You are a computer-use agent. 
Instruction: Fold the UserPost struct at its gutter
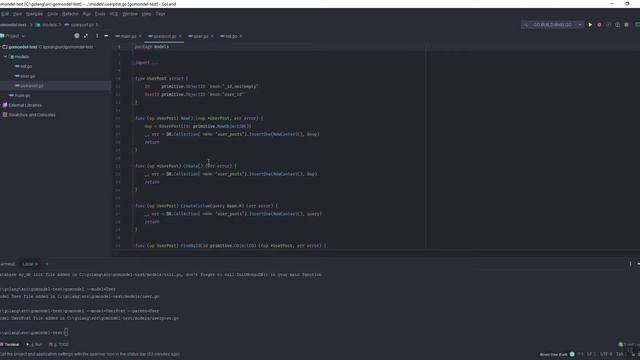tap(133, 78)
